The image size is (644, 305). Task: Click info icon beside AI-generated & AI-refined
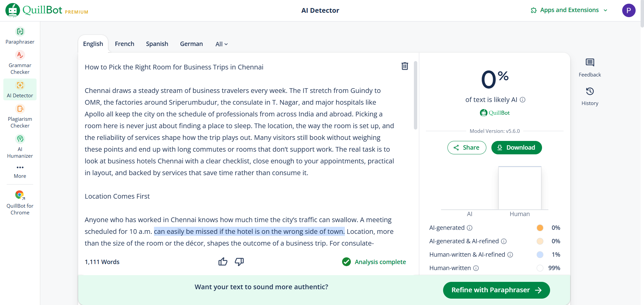click(504, 241)
